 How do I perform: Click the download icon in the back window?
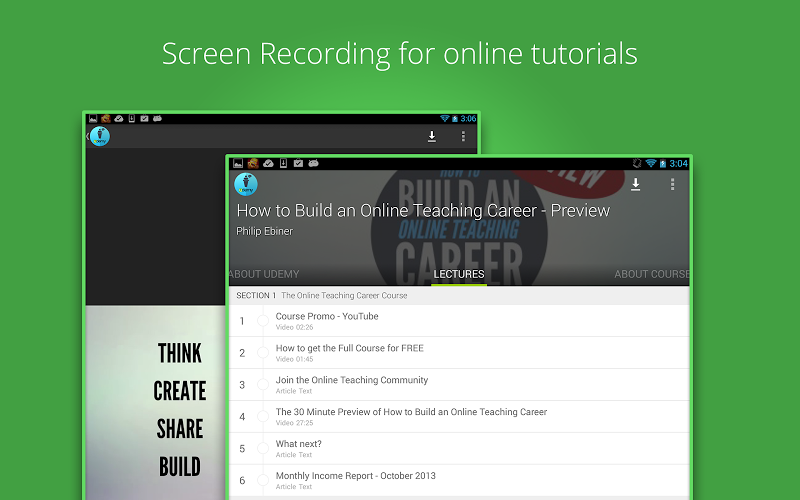pos(432,137)
